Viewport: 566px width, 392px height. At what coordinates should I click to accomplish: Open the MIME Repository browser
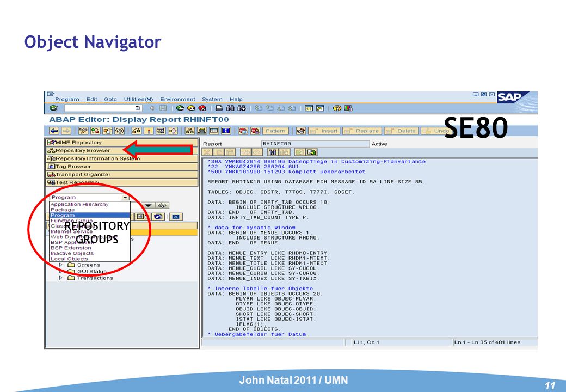(122, 143)
